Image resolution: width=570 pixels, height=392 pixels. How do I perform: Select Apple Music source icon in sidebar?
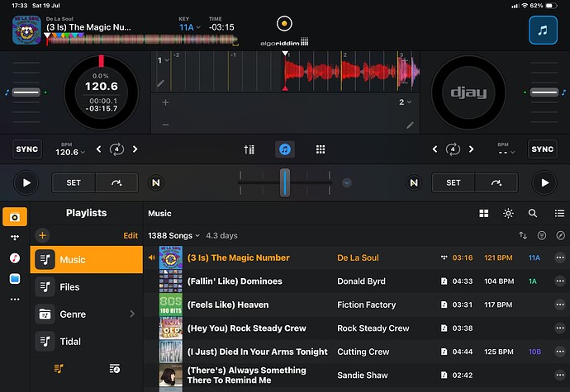15,258
